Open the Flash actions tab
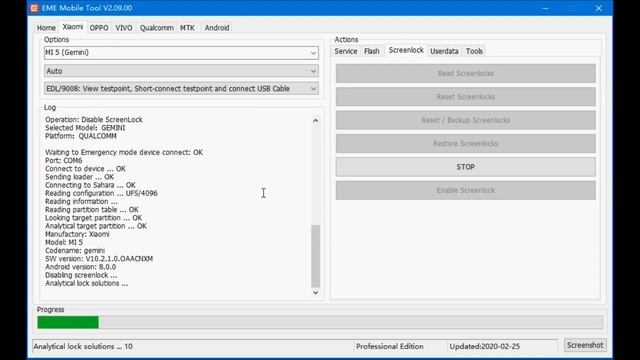 (372, 51)
